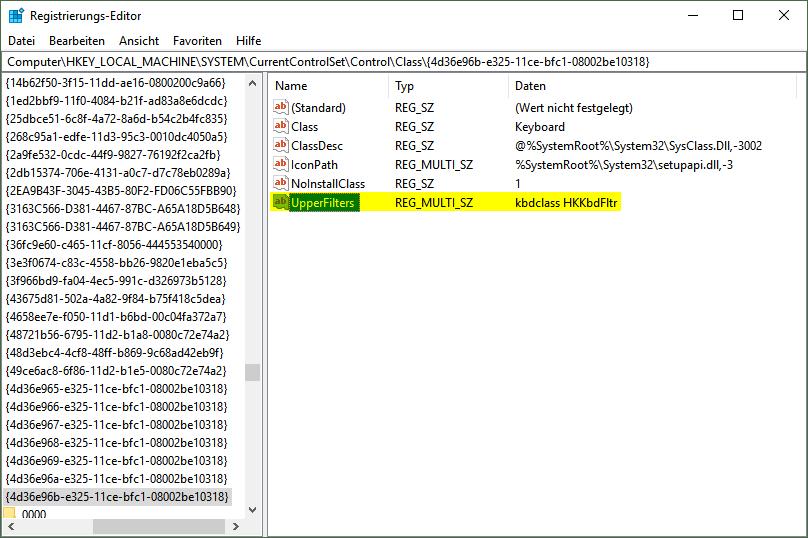The image size is (808, 538).
Task: Click the horizontal scroll left arrow
Action: pos(11,527)
